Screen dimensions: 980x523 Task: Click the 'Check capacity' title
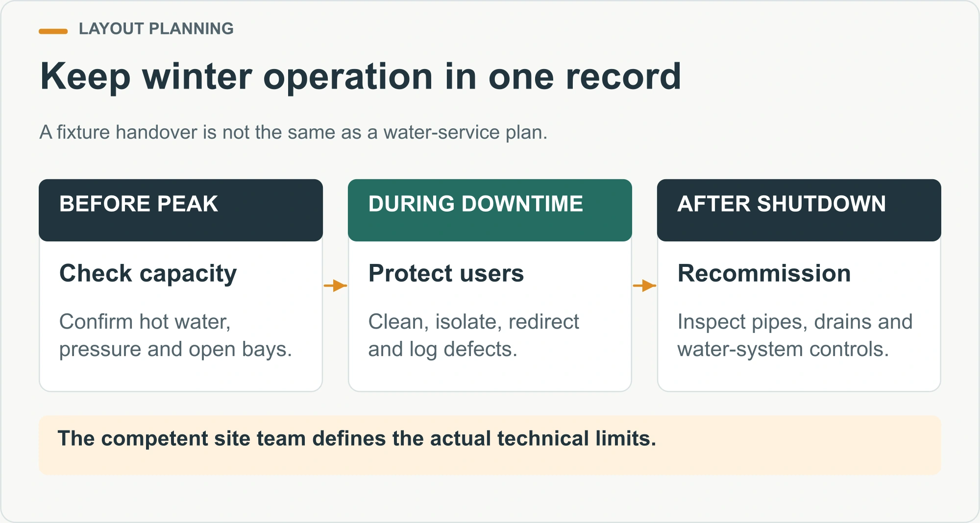point(148,274)
